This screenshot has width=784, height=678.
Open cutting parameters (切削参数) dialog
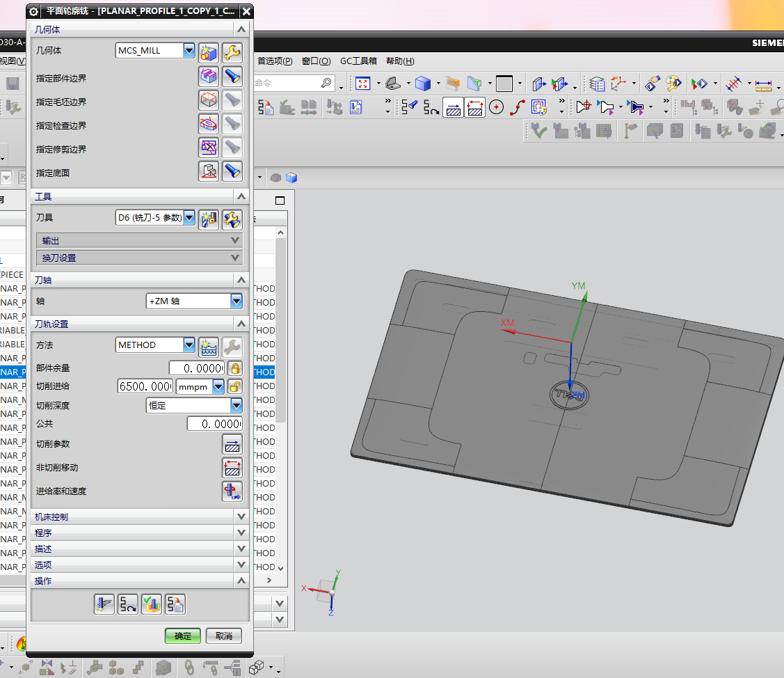[x=232, y=444]
